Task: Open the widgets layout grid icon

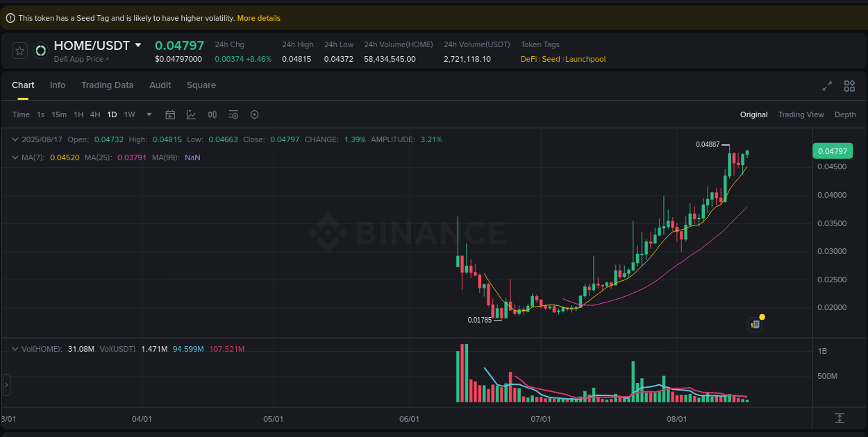Action: [849, 86]
